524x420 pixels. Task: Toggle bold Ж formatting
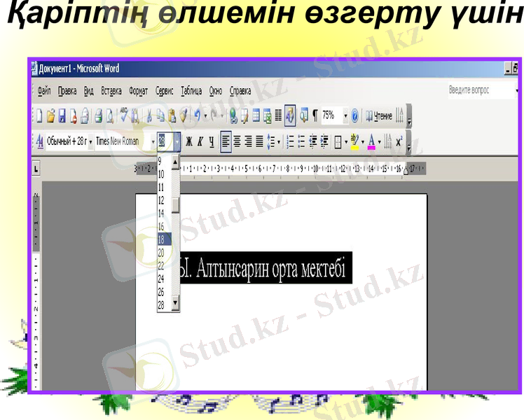tap(189, 142)
